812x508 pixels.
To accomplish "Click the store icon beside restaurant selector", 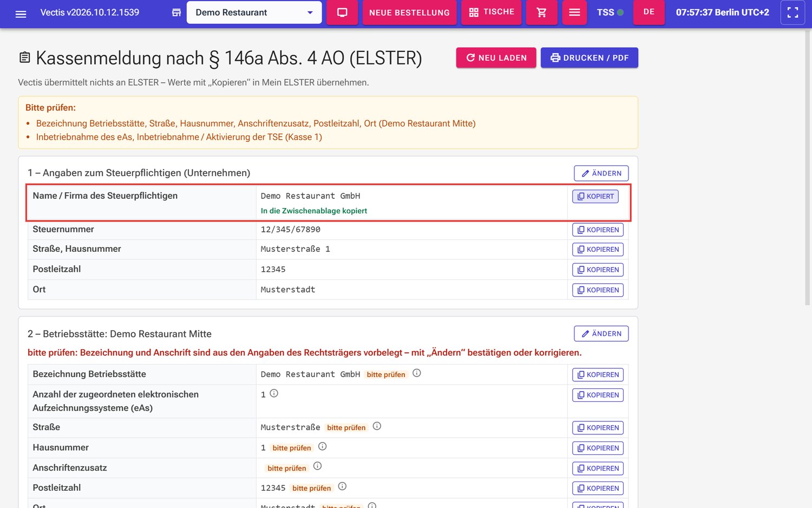I will pyautogui.click(x=176, y=12).
